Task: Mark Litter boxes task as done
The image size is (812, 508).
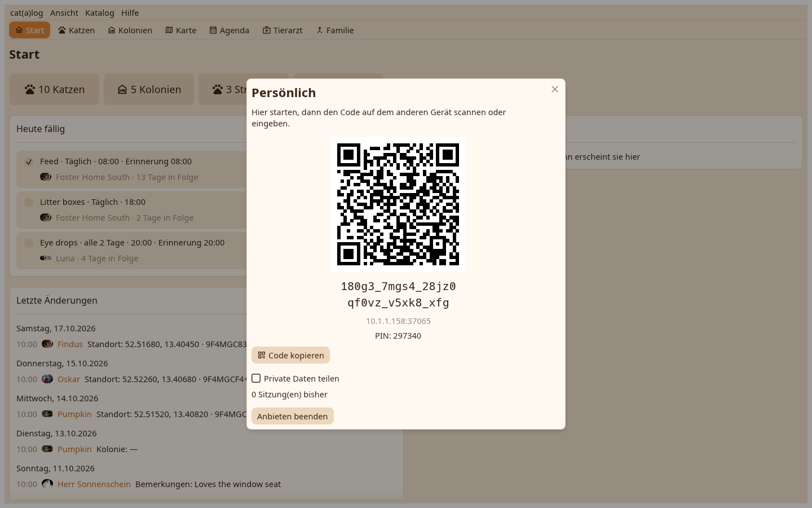Action: (x=29, y=202)
